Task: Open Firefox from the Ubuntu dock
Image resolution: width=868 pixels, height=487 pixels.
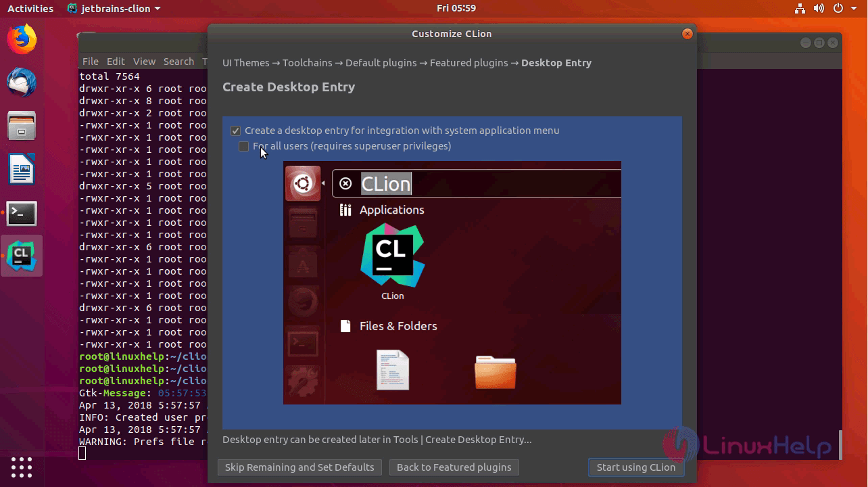Action: (22, 39)
